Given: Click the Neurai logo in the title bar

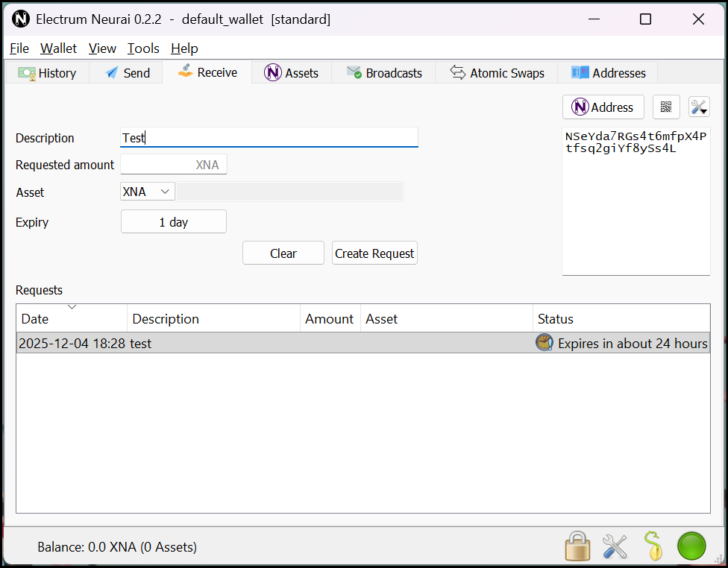Looking at the screenshot, I should click(21, 19).
